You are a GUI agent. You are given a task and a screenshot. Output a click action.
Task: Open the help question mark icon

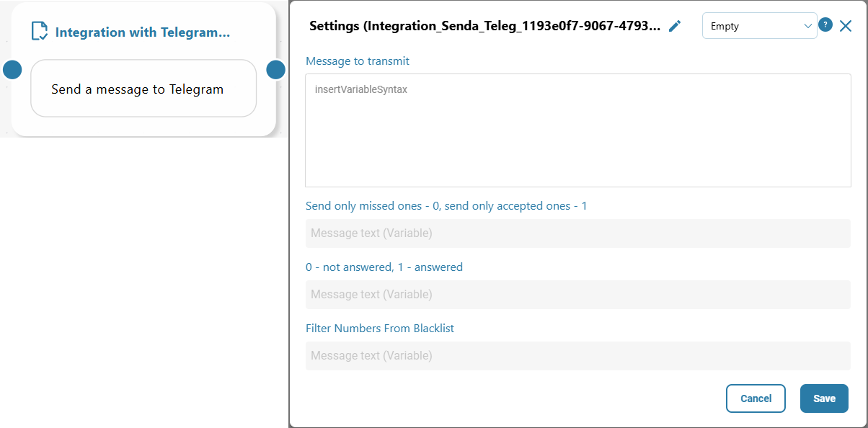pos(826,24)
